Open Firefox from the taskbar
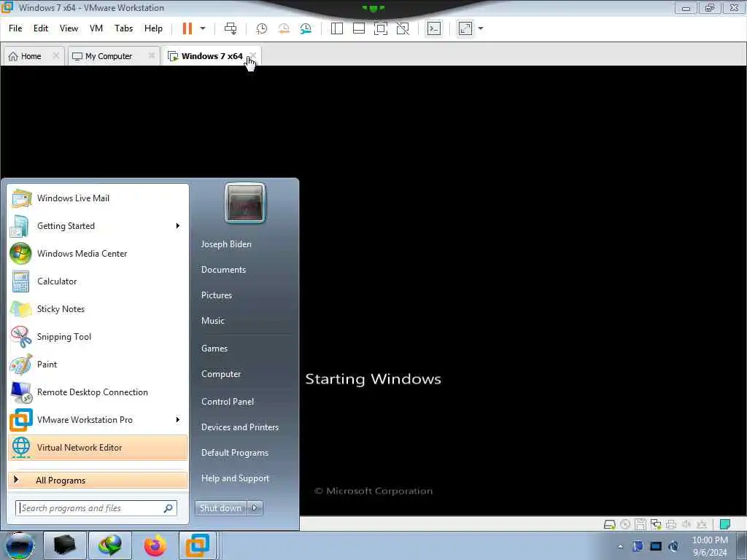 [155, 545]
